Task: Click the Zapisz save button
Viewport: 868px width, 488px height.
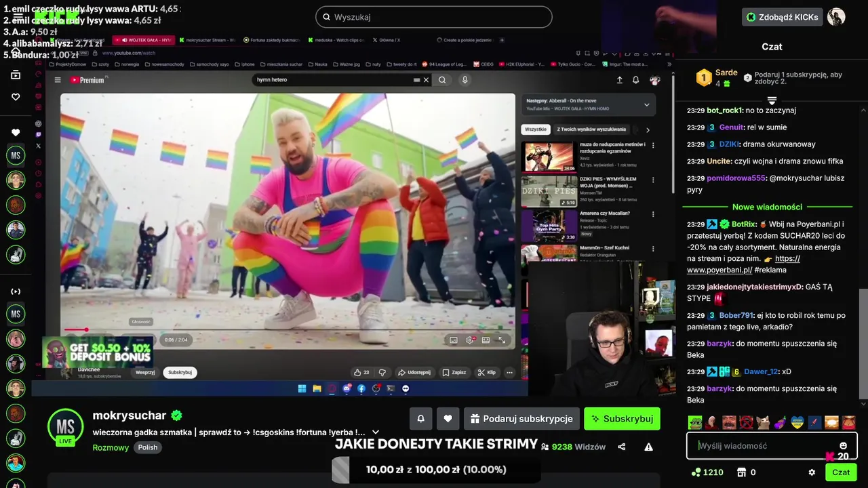Action: coord(454,372)
